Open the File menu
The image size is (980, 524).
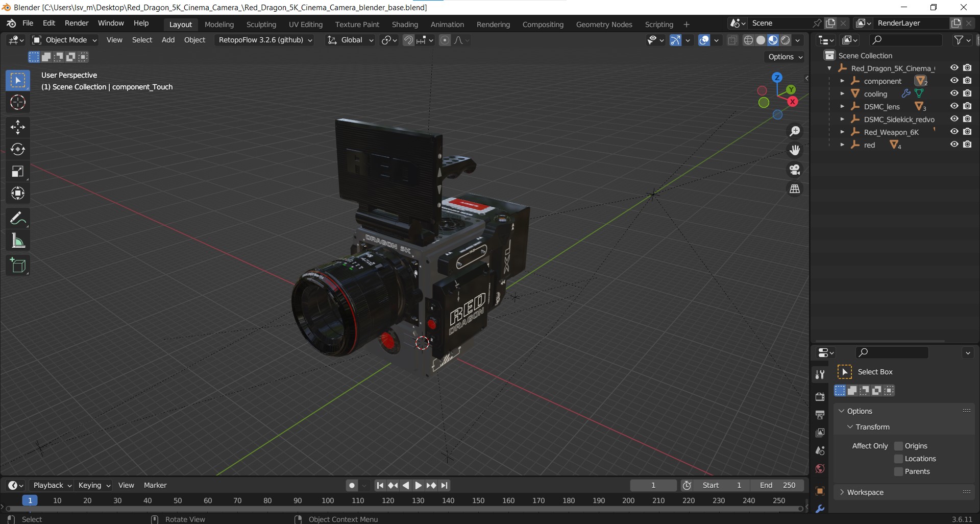point(28,23)
